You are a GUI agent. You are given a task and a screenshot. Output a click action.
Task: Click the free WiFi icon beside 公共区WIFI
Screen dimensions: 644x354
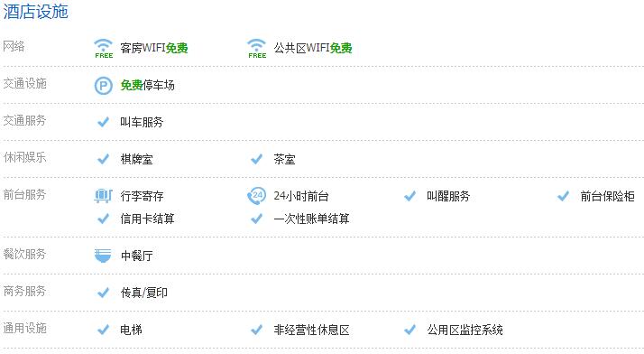[x=257, y=48]
